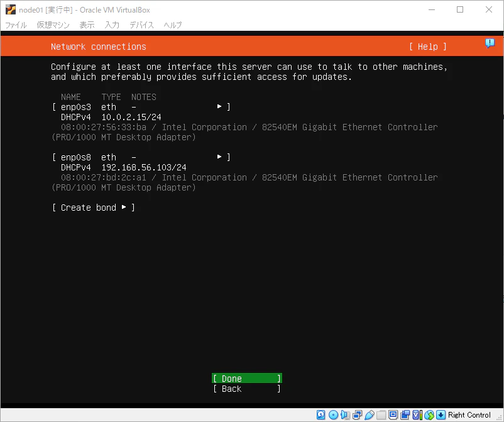Click the Back button
Screen dimensions: 504x422
point(247,389)
